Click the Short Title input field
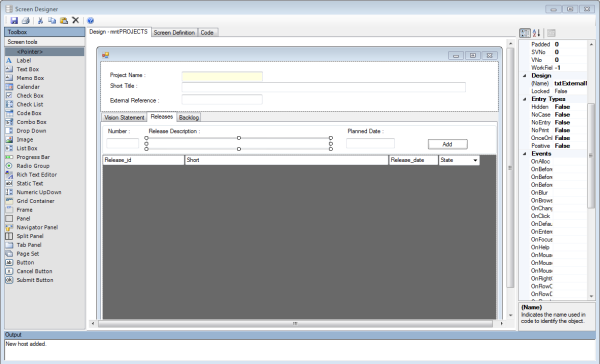Image resolution: width=600 pixels, height=364 pixels. pos(324,87)
